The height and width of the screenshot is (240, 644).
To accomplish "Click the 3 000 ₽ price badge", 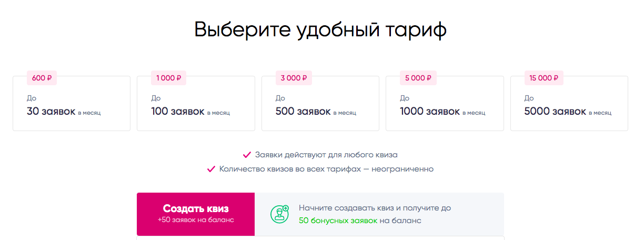I will coord(293,78).
